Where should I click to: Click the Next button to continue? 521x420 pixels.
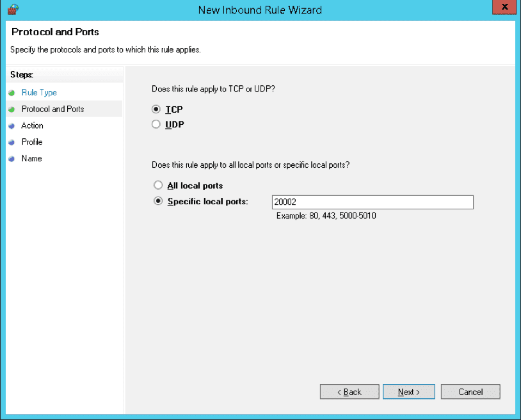(x=408, y=391)
